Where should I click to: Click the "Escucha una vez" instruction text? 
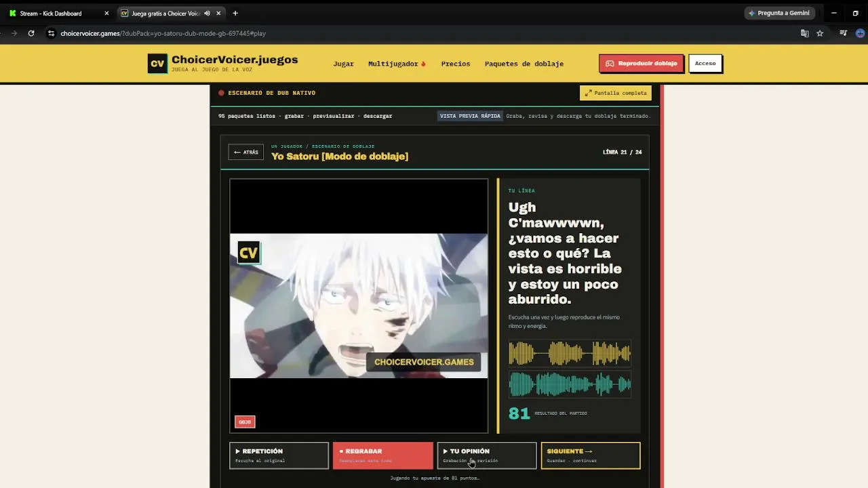(564, 321)
